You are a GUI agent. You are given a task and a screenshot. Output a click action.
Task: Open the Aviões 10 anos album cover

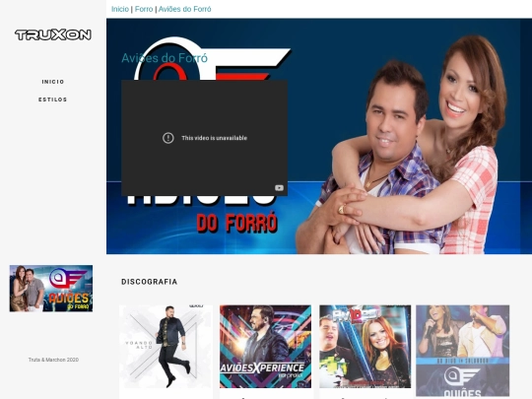[x=365, y=347]
